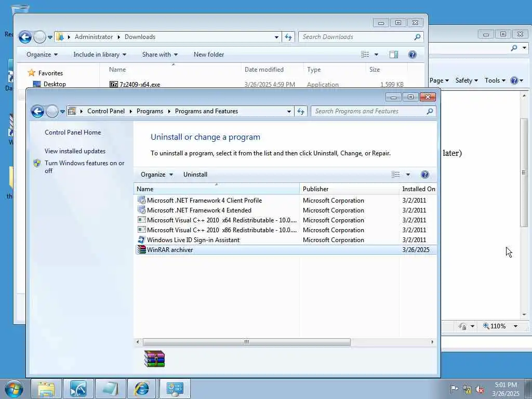Open the Internet Explorer zoom level dropdown
The height and width of the screenshot is (399, 532).
pyautogui.click(x=515, y=326)
